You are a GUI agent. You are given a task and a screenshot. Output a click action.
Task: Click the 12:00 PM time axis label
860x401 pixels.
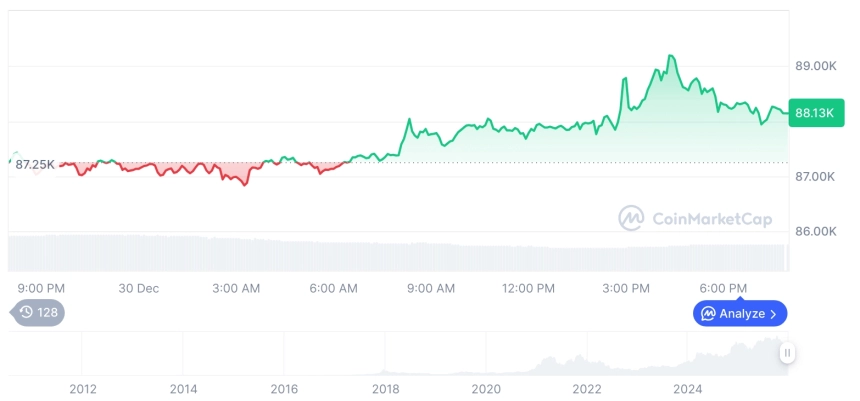(x=528, y=288)
